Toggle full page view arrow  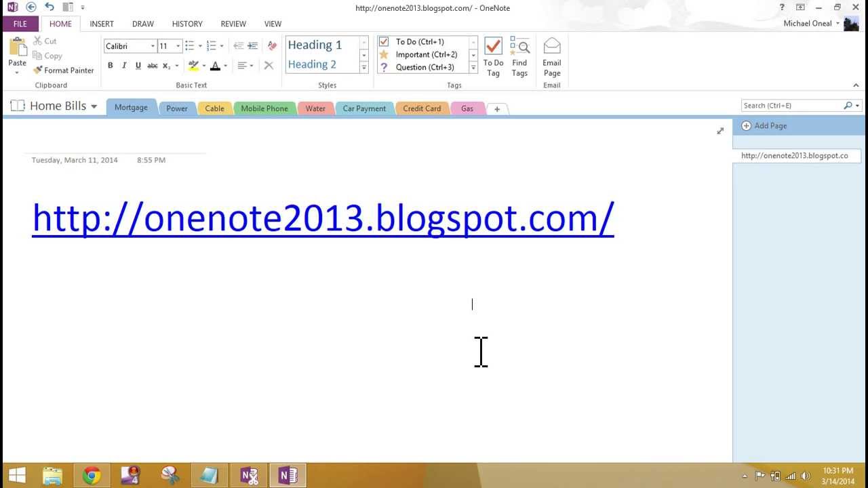click(x=720, y=131)
